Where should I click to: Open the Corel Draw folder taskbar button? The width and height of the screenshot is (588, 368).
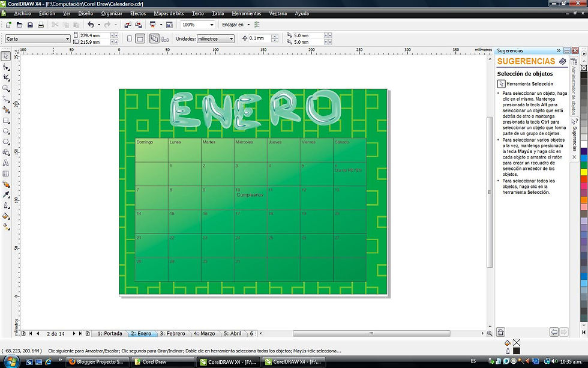[x=163, y=362]
